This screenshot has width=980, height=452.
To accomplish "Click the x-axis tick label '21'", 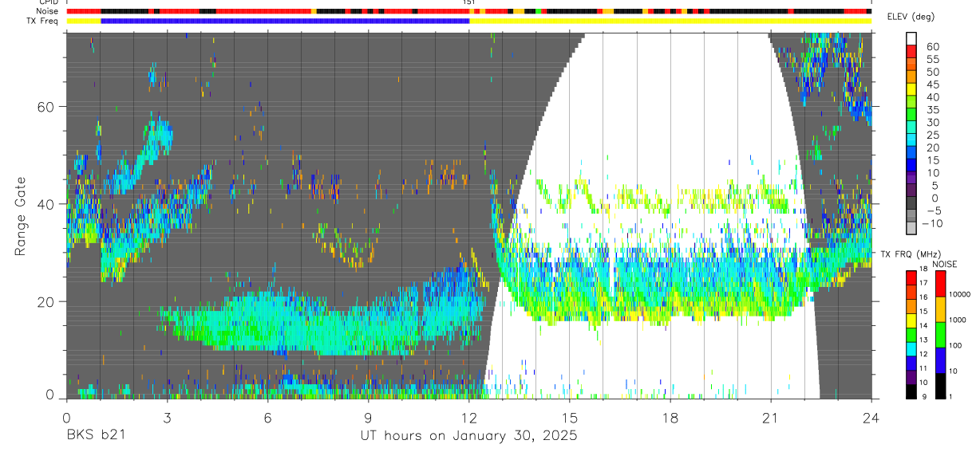I will click(x=771, y=417).
